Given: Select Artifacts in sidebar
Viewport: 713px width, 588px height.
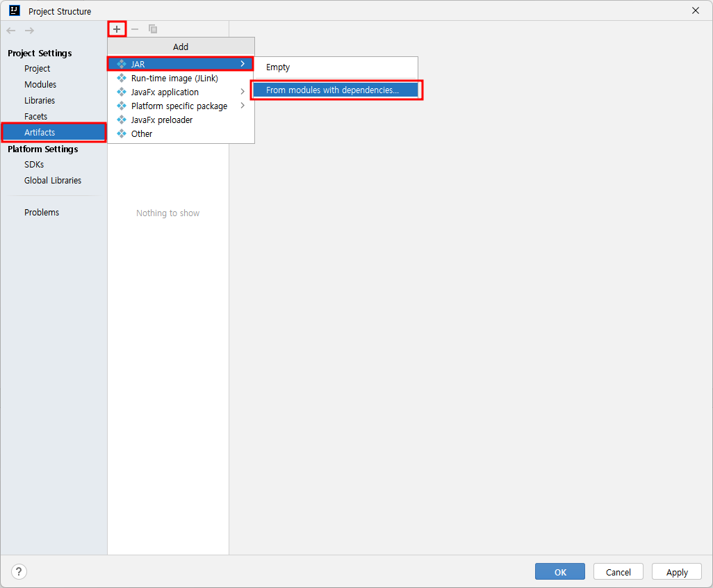Looking at the screenshot, I should 54,132.
